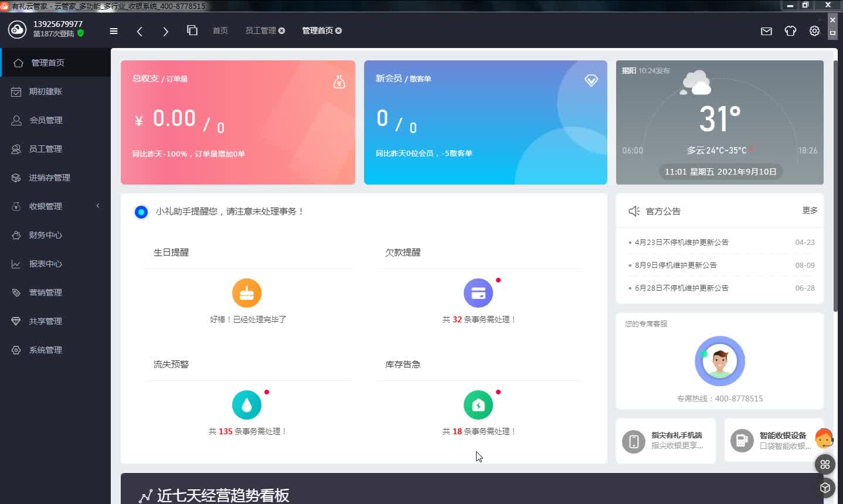Open the skin theme shirt icon
843x504 pixels.
click(x=790, y=31)
